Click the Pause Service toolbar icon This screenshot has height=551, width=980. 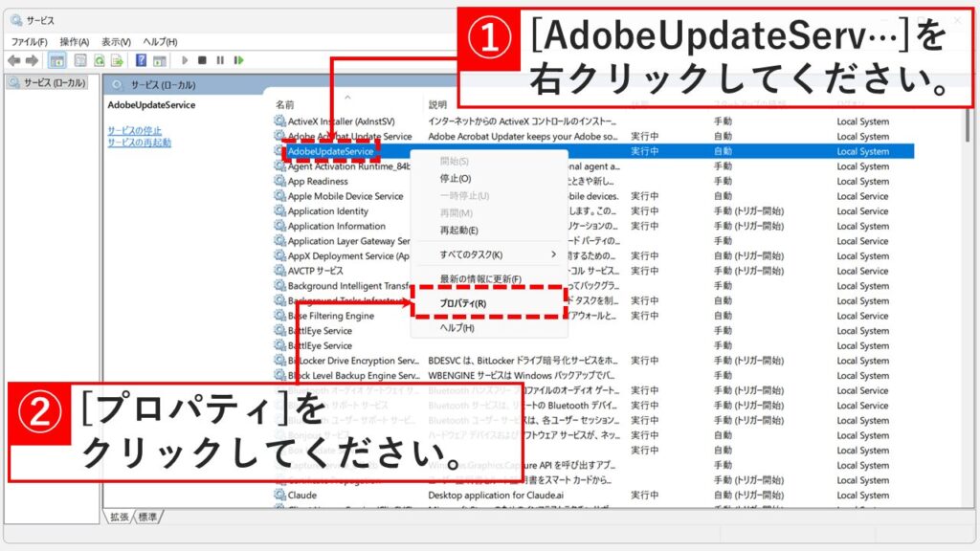pos(220,60)
